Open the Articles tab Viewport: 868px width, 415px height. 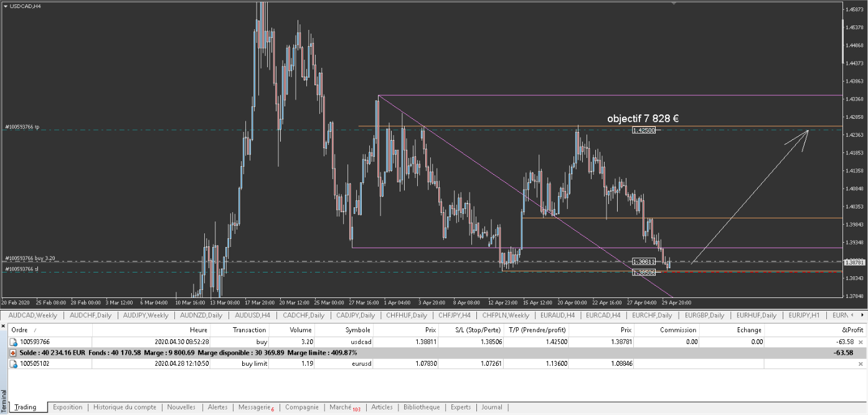click(382, 407)
